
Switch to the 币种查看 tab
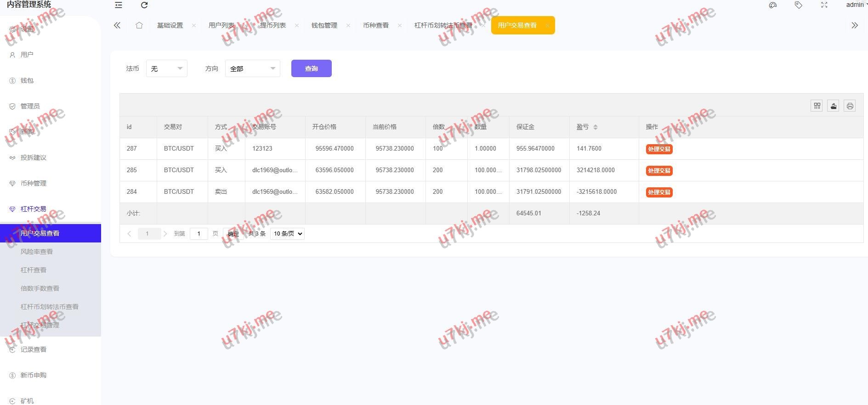coord(376,25)
